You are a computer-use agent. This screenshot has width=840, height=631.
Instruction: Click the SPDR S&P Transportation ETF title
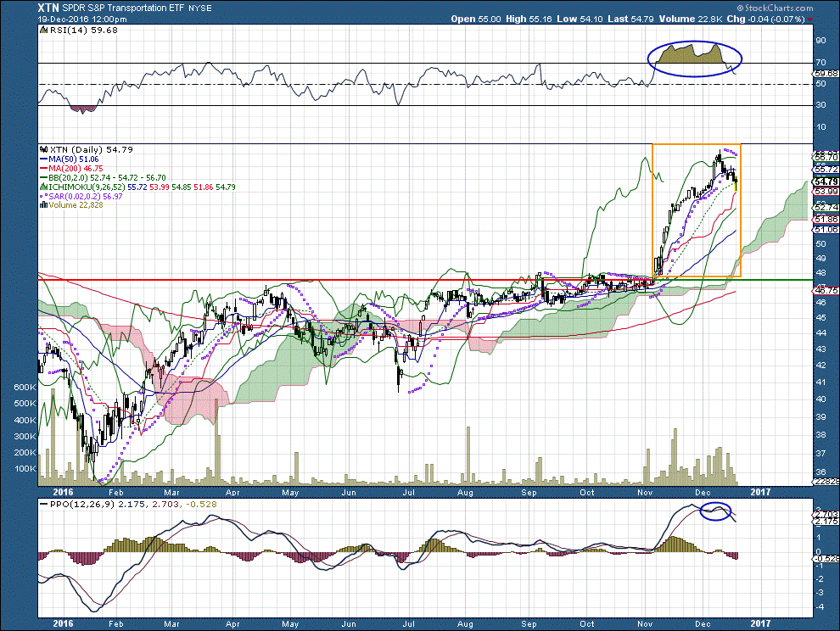coord(123,8)
